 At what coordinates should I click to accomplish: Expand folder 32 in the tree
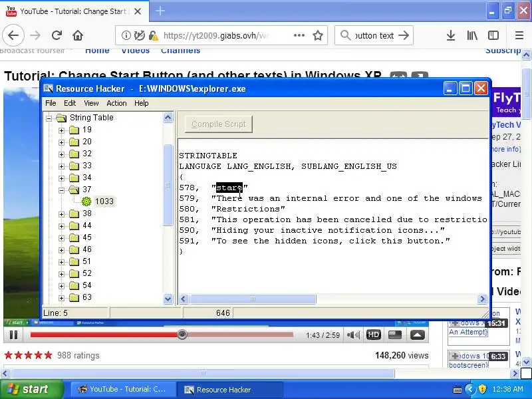61,154
